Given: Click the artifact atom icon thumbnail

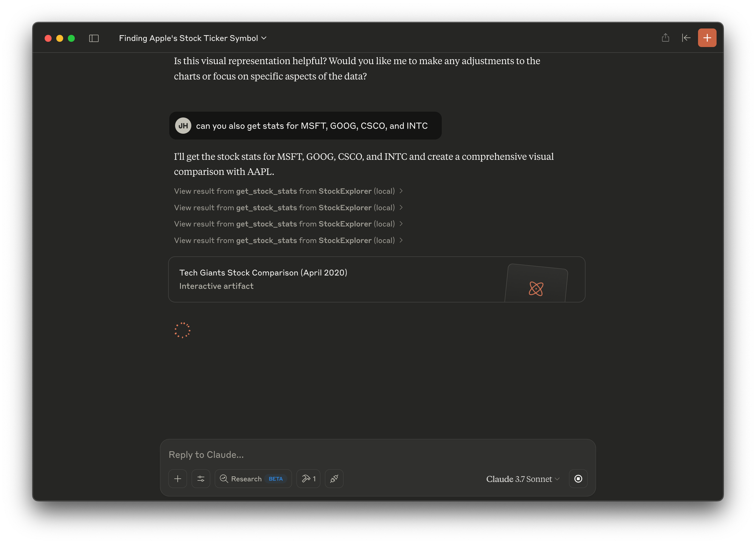Looking at the screenshot, I should [x=536, y=288].
